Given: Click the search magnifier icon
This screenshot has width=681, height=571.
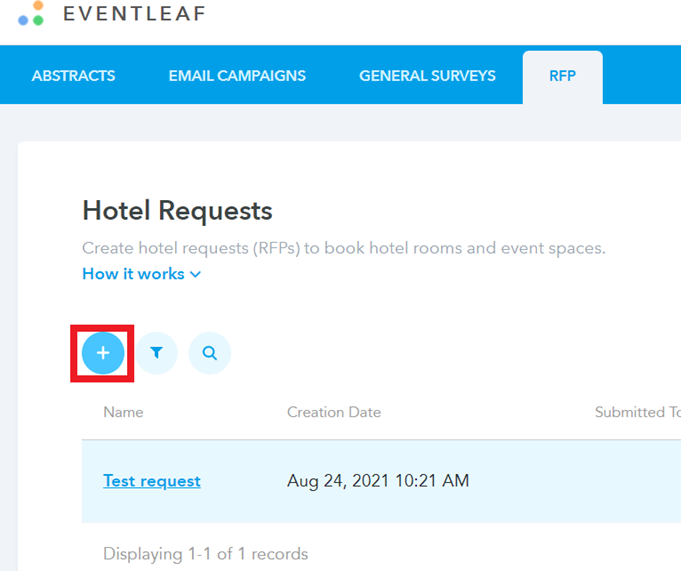Looking at the screenshot, I should (x=209, y=353).
